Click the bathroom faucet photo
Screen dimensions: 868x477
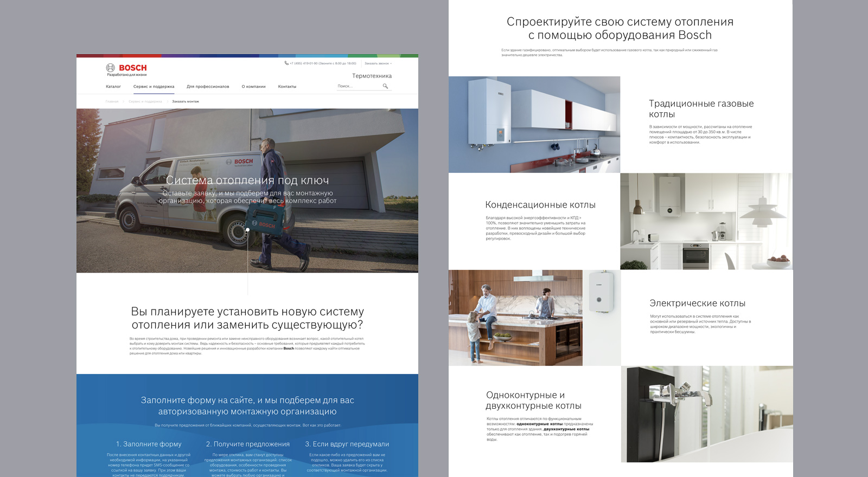point(706,414)
